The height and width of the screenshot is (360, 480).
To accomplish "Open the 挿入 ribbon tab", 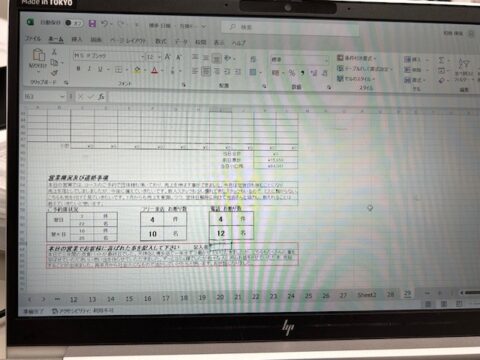I will click(x=77, y=39).
